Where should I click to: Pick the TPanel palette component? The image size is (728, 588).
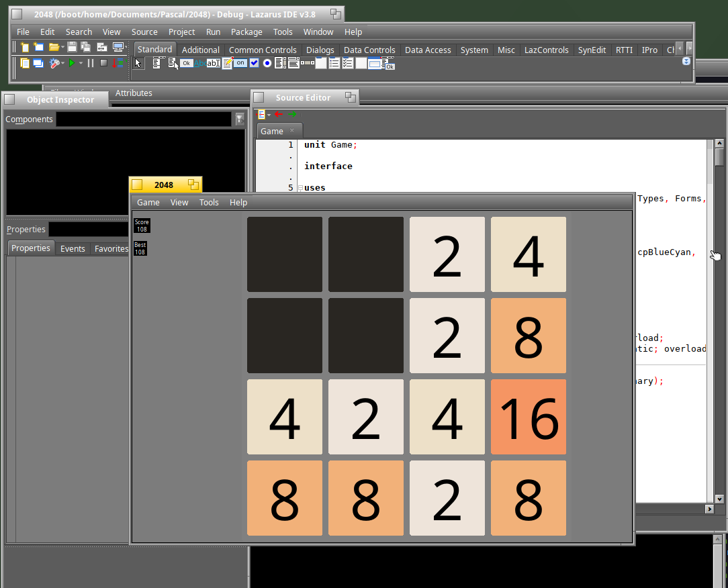[x=361, y=63]
